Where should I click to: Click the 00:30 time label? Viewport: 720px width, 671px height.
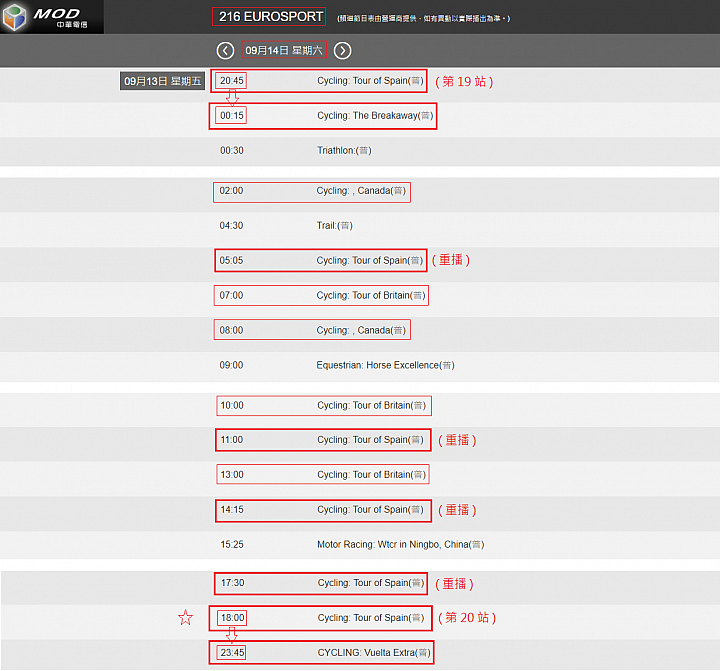point(231,151)
